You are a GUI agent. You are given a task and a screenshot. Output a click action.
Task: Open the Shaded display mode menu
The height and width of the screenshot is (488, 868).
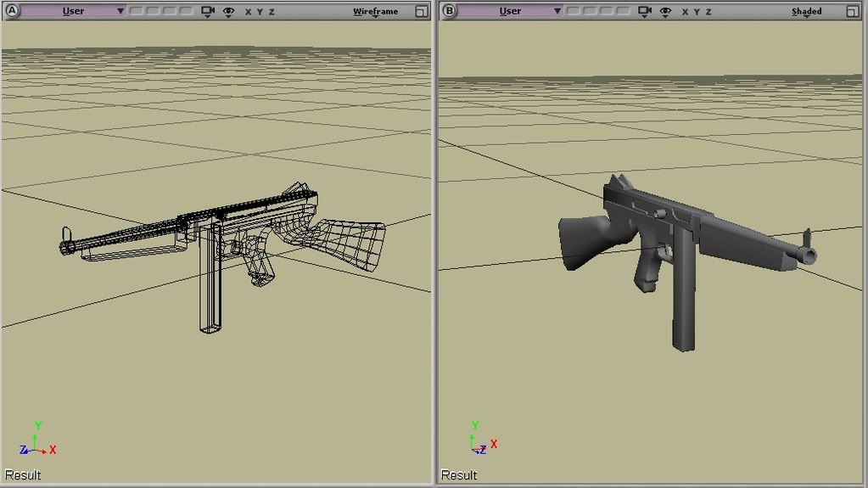click(807, 12)
